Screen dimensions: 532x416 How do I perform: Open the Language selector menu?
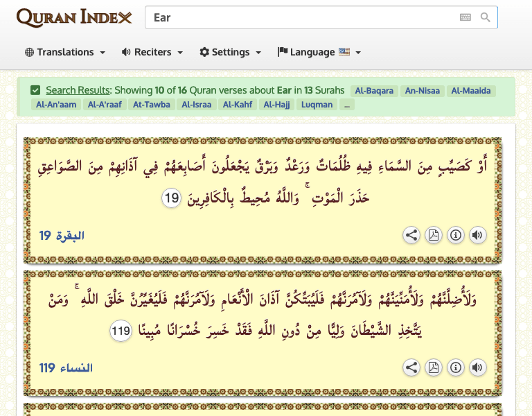319,52
